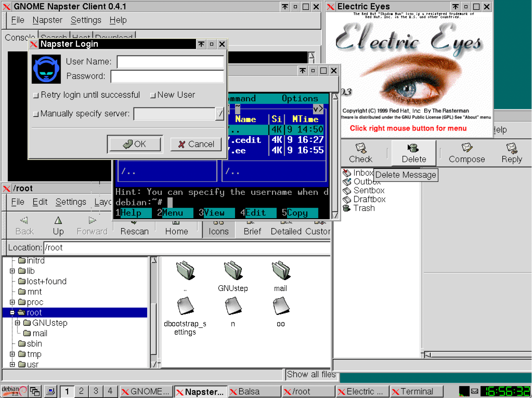Check the New User checkbox
532x398 pixels.
point(153,95)
